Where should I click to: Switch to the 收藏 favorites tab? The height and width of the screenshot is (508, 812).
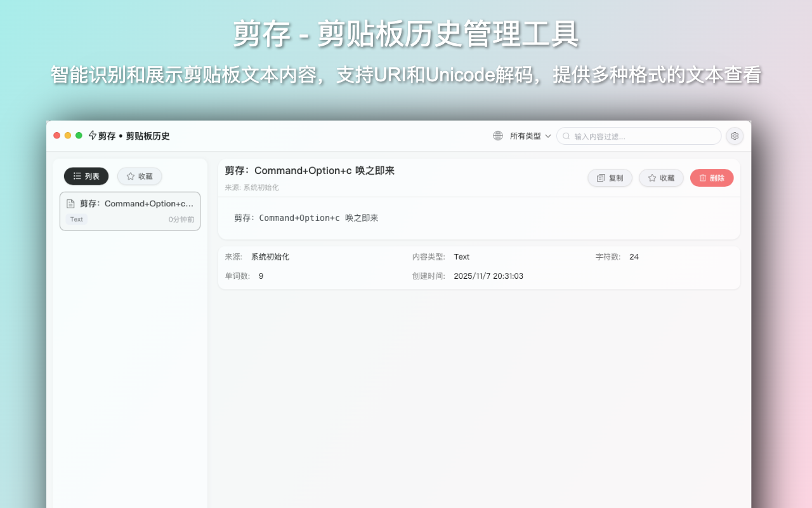point(140,177)
